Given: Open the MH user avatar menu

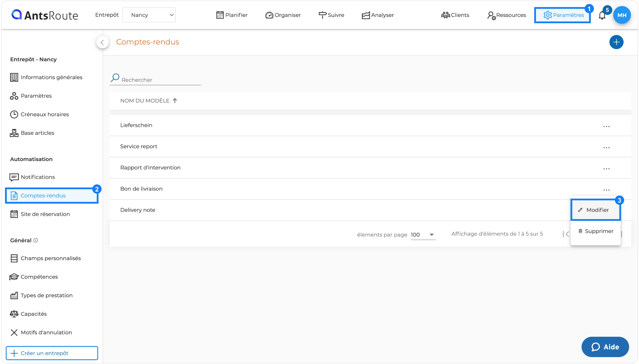Looking at the screenshot, I should pos(621,15).
